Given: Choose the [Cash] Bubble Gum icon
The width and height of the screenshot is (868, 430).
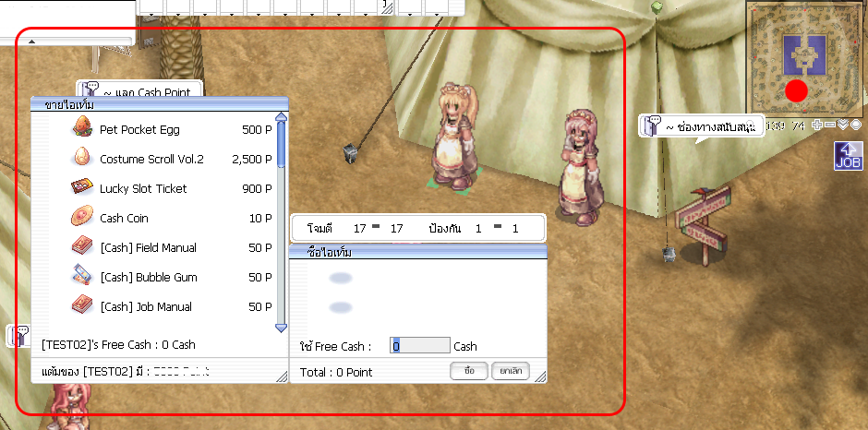Looking at the screenshot, I should tap(82, 276).
